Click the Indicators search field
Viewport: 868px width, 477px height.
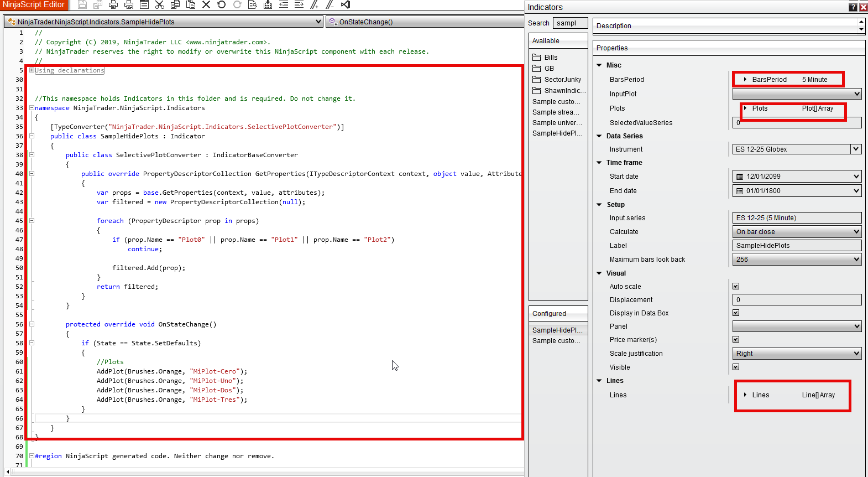point(569,23)
